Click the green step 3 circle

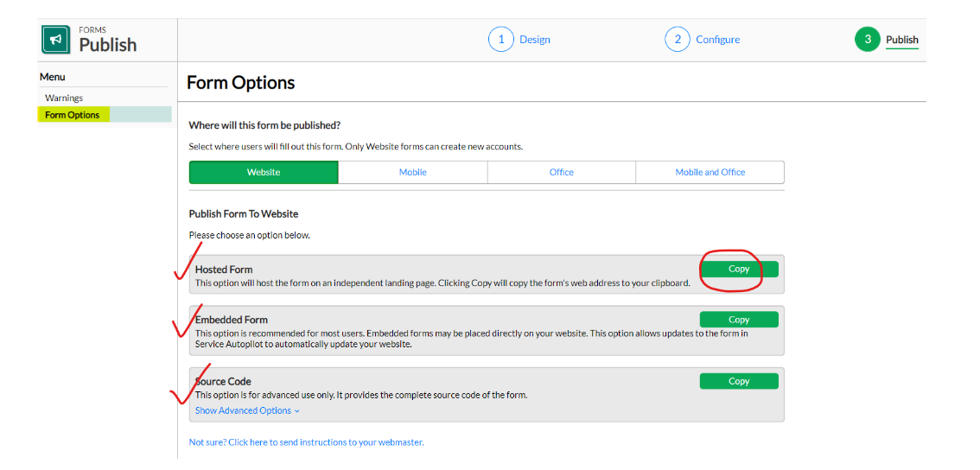pos(868,40)
